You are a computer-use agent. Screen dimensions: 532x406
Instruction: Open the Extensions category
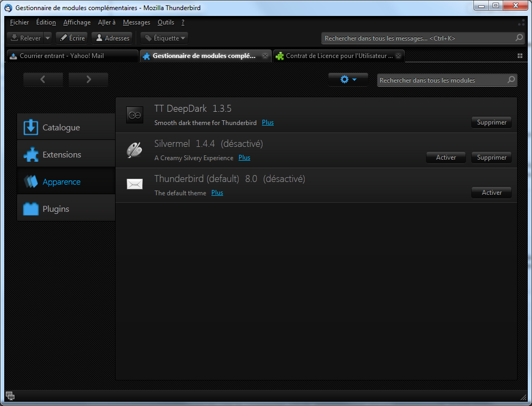(66, 154)
